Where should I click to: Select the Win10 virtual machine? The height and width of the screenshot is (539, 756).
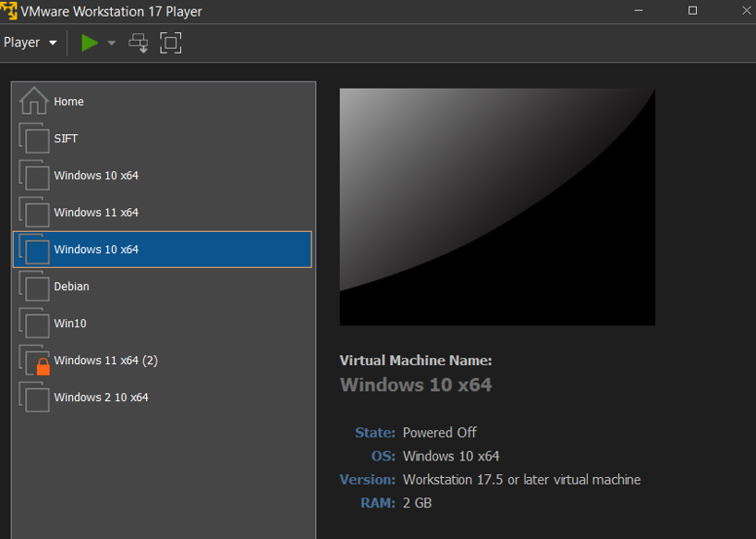point(163,324)
